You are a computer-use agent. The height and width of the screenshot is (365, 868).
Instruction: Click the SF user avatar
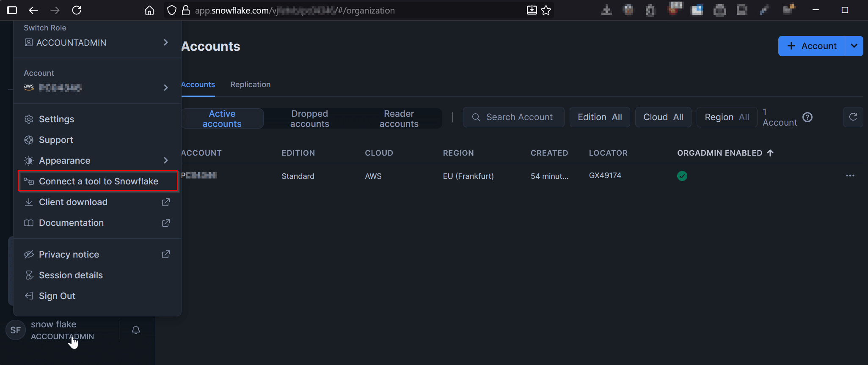16,330
